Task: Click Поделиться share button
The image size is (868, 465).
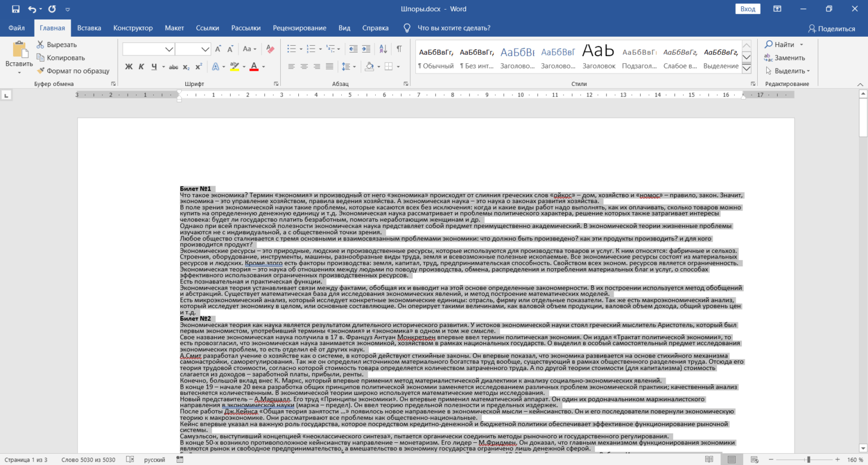Action: click(831, 28)
